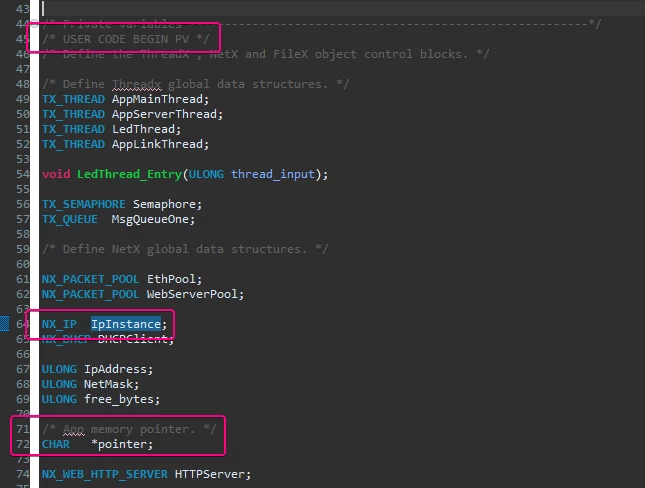The width and height of the screenshot is (645, 488).
Task: Click the HTTPServer variable
Action: [209, 474]
